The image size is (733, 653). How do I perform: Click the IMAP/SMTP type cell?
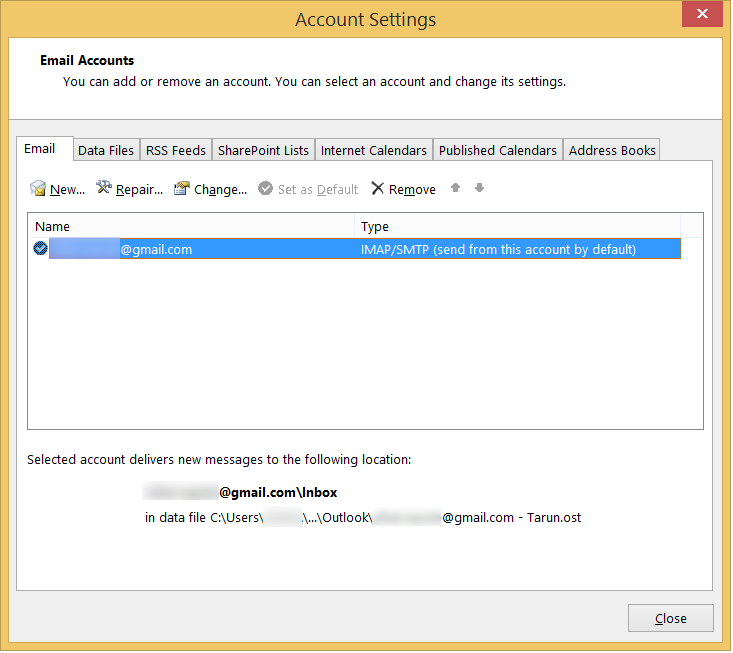(x=498, y=250)
